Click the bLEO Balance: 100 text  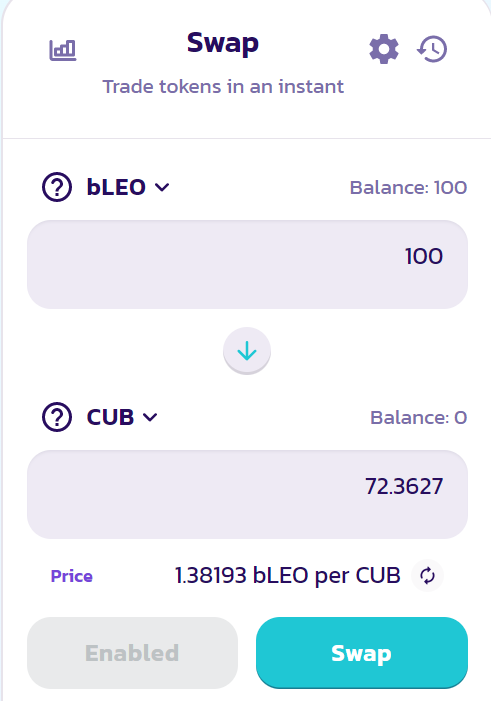point(408,188)
